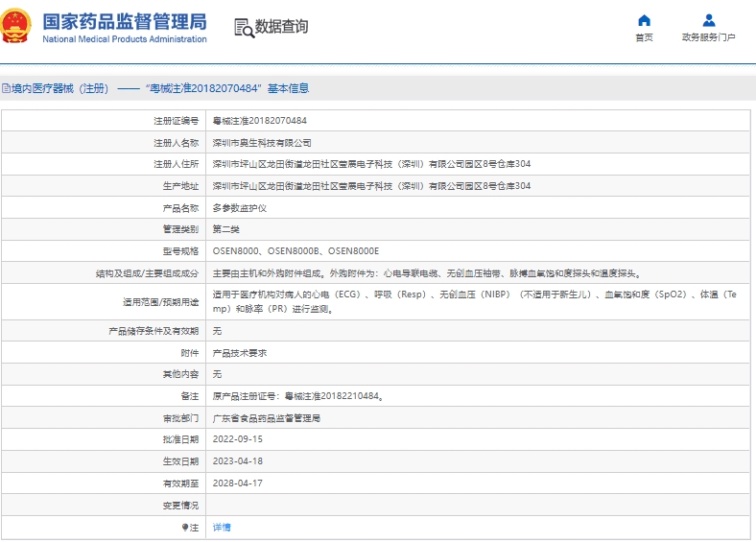
Task: Click the 有效期至 label cell
Action: (x=104, y=483)
